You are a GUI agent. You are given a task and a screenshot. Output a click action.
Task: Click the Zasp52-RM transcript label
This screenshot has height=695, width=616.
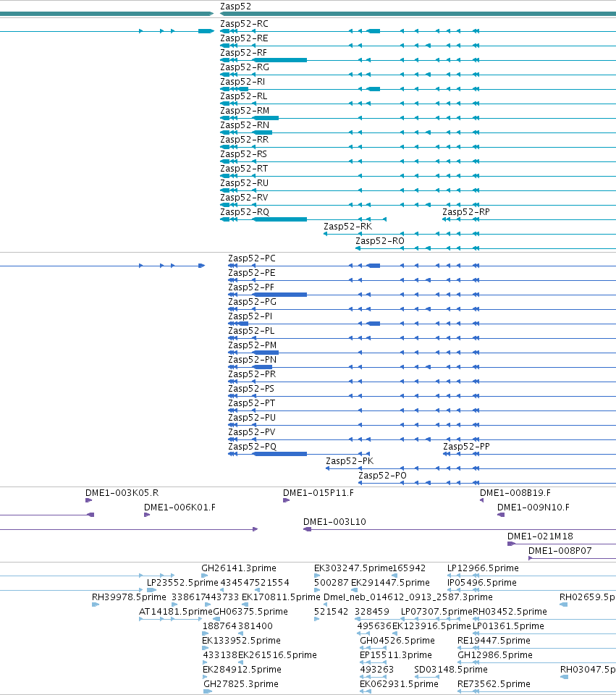(245, 111)
